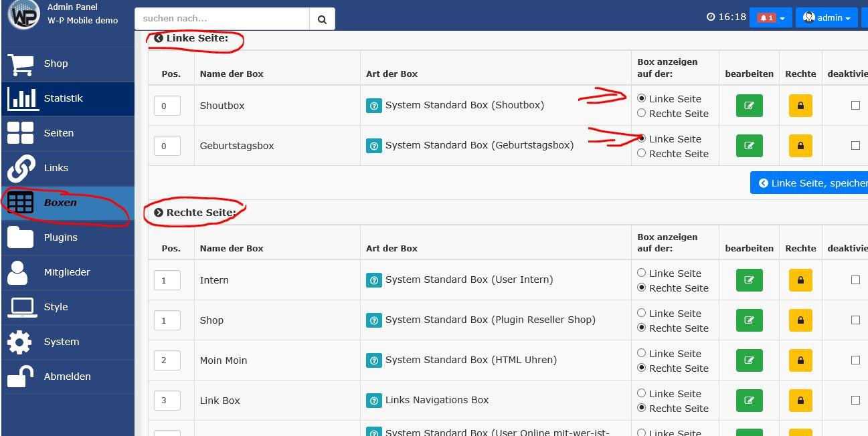The image size is (868, 436).
Task: Click the W-P logo in the header
Action: 23,15
